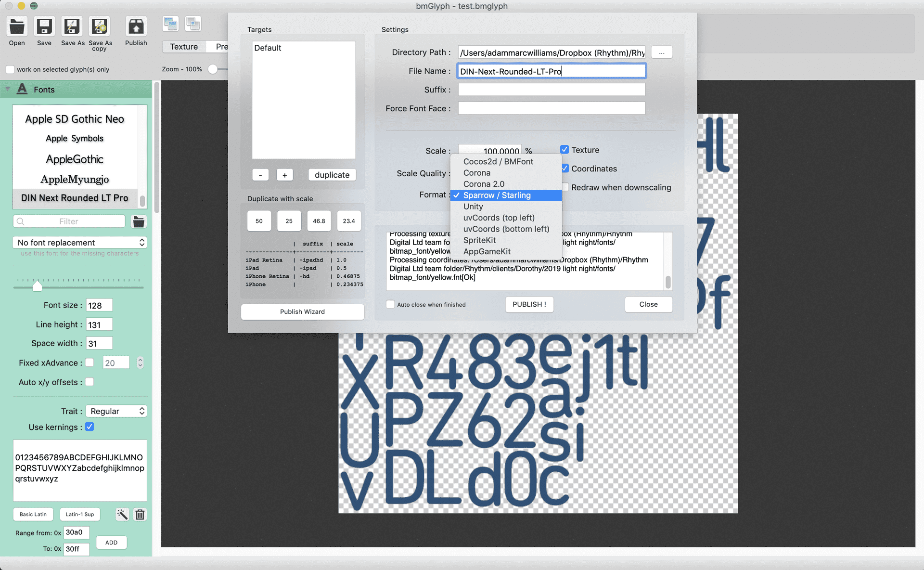Open the Publish toolbar icon
924x570 pixels.
(x=136, y=26)
